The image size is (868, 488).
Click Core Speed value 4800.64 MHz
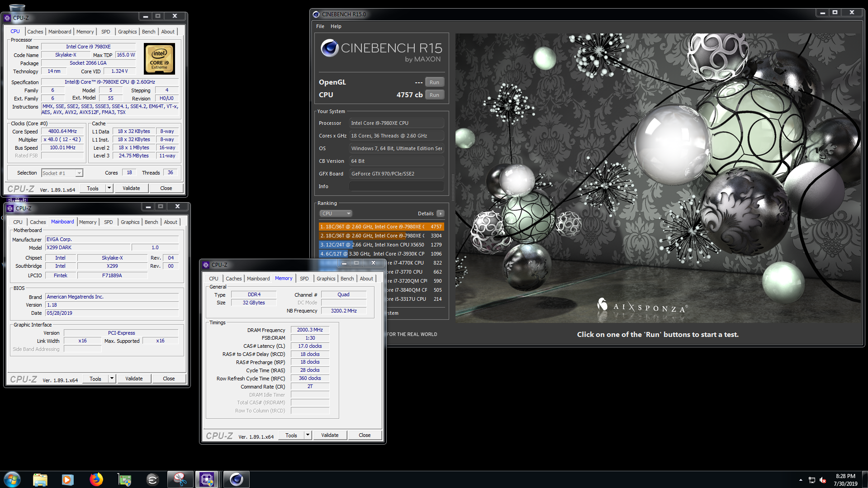(62, 131)
